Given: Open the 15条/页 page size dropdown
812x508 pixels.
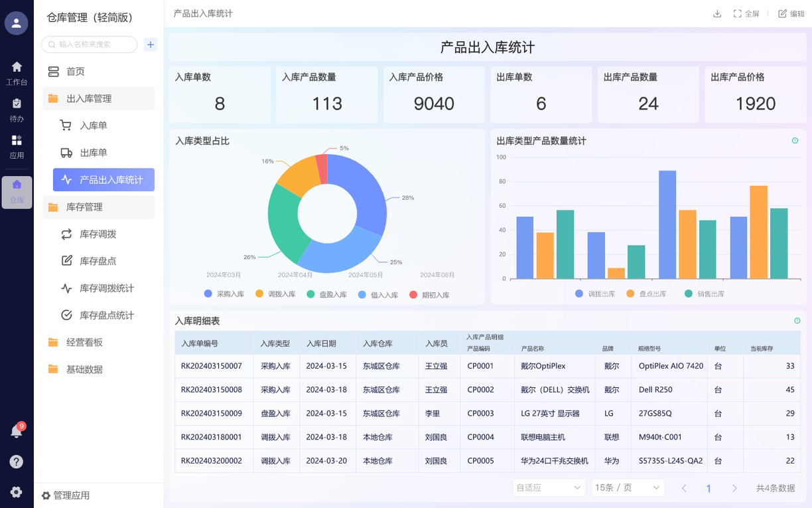Looking at the screenshot, I should tap(628, 487).
